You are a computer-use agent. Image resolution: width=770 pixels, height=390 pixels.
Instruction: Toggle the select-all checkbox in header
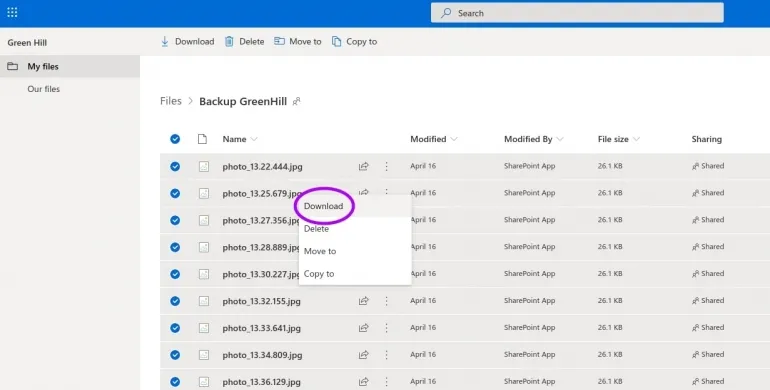(x=175, y=139)
